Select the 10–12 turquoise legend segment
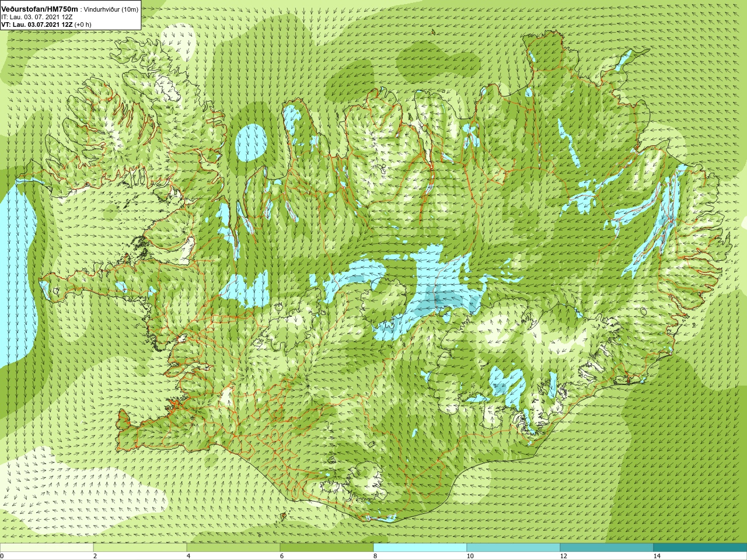The height and width of the screenshot is (560, 747). click(514, 548)
